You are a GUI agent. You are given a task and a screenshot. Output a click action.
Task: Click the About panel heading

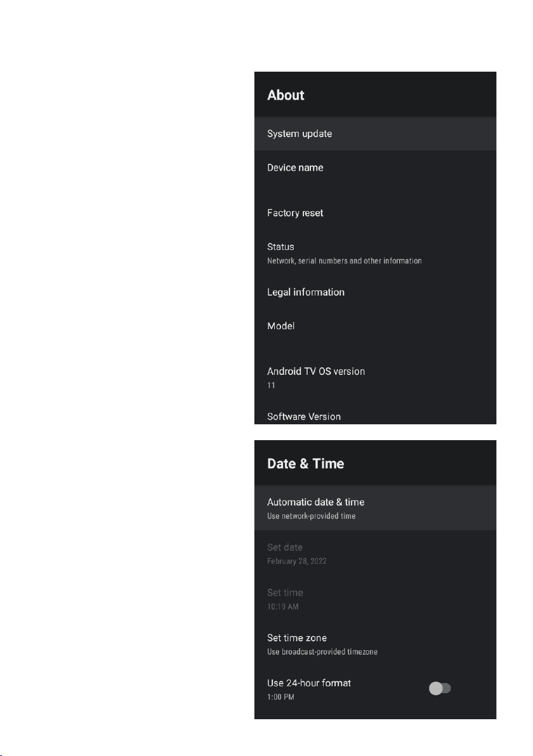pyautogui.click(x=286, y=95)
